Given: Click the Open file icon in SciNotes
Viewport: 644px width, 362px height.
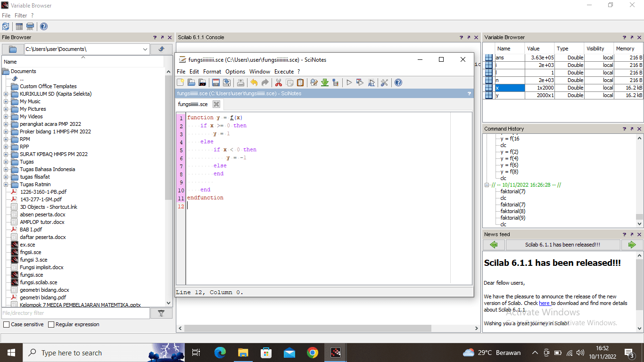Looking at the screenshot, I should 191,82.
